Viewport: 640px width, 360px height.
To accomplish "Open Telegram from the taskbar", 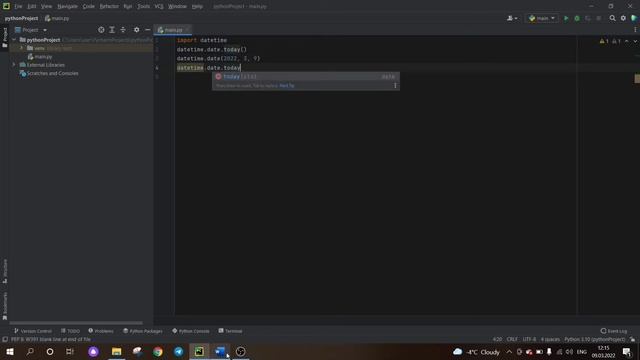I will pyautogui.click(x=178, y=351).
